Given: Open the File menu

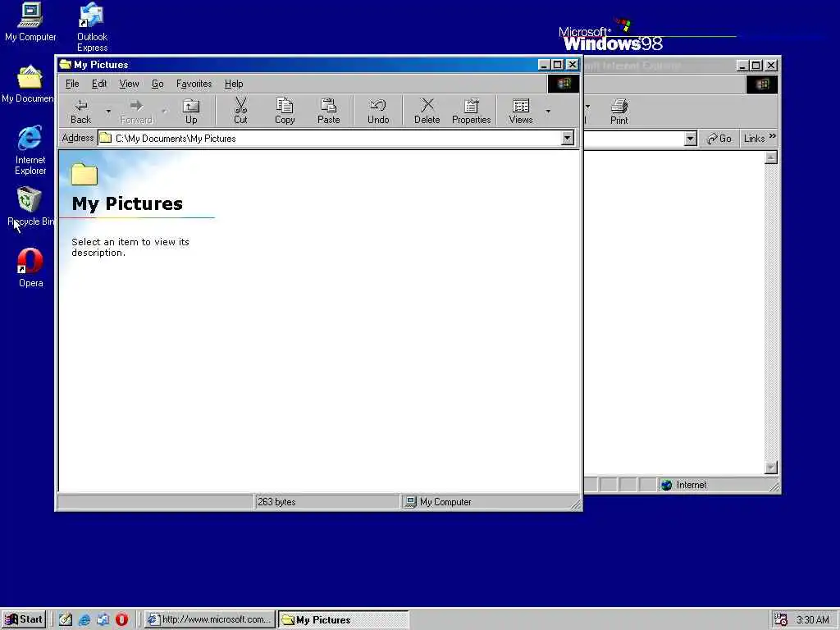Looking at the screenshot, I should click(x=72, y=84).
